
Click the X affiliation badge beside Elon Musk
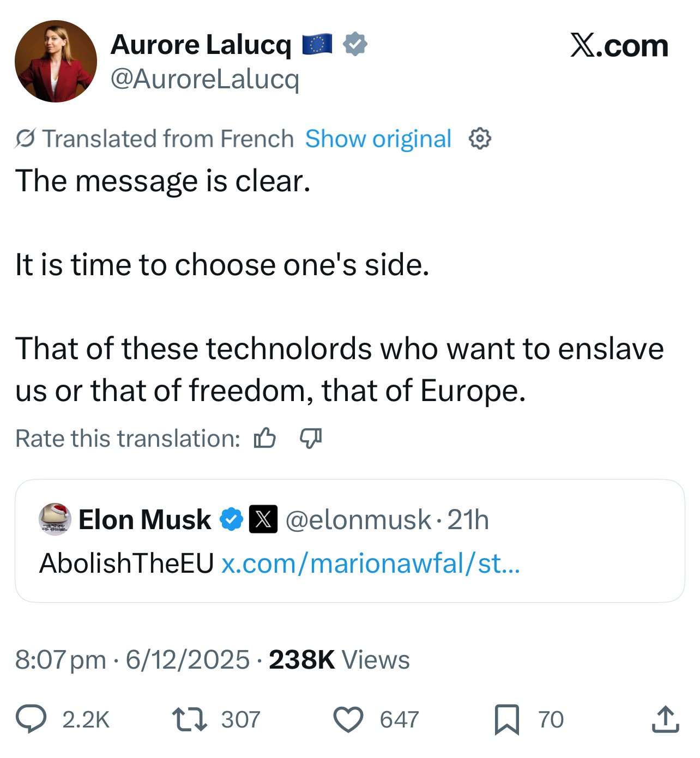point(263,519)
